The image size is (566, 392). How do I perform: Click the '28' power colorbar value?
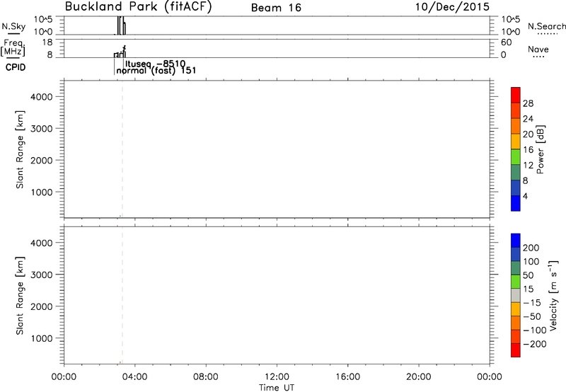point(528,103)
